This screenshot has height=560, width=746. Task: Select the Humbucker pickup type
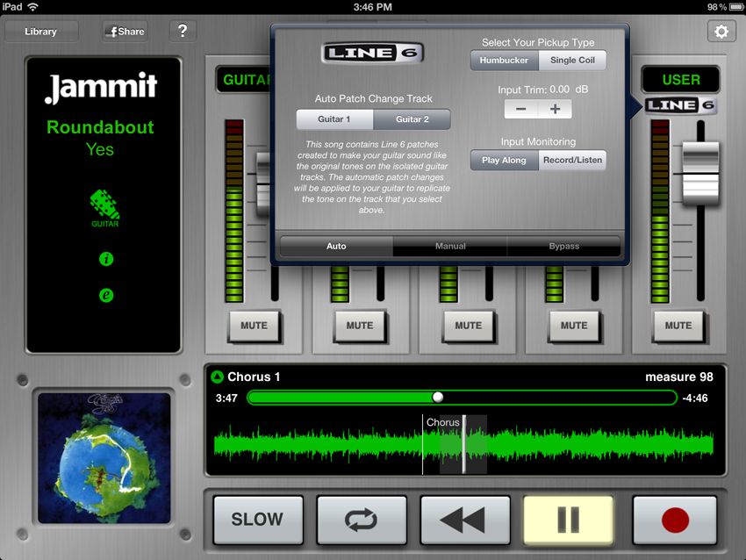(505, 61)
